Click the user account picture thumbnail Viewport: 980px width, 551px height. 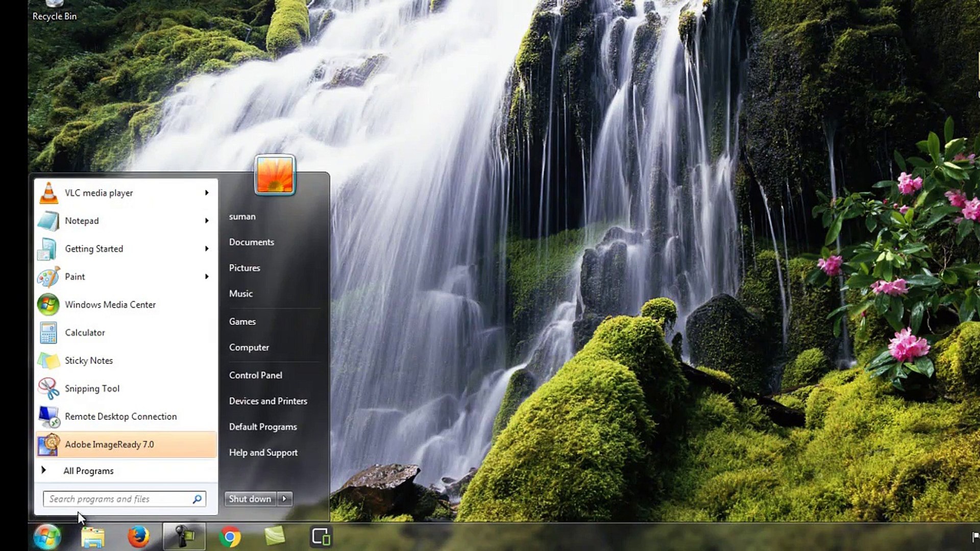[275, 175]
